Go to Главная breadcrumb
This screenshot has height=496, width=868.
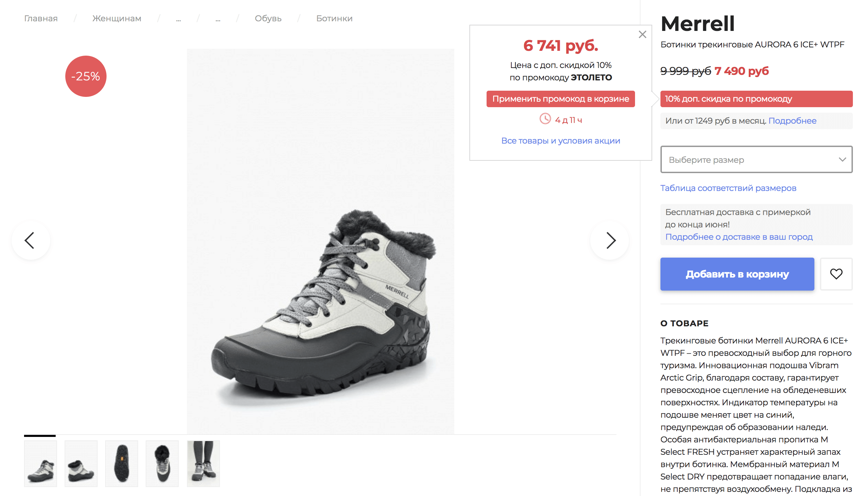(41, 19)
